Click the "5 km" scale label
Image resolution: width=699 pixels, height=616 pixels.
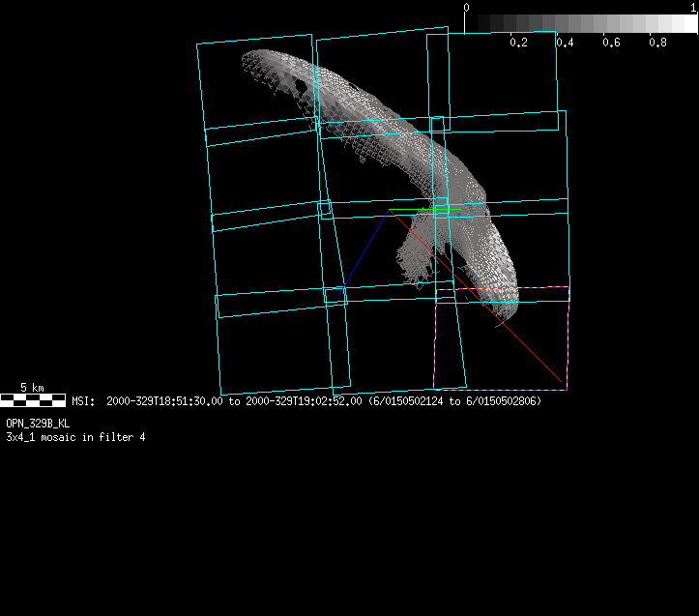click(32, 388)
